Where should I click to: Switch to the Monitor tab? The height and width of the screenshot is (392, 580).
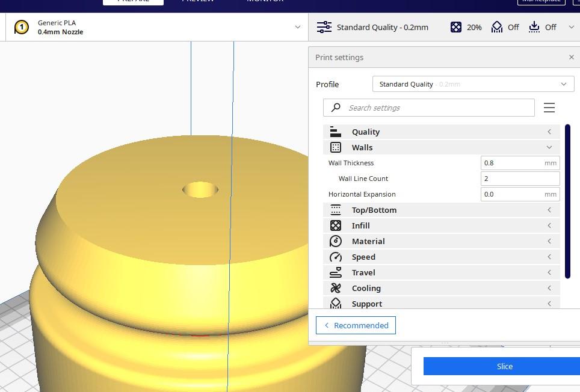[265, 1]
